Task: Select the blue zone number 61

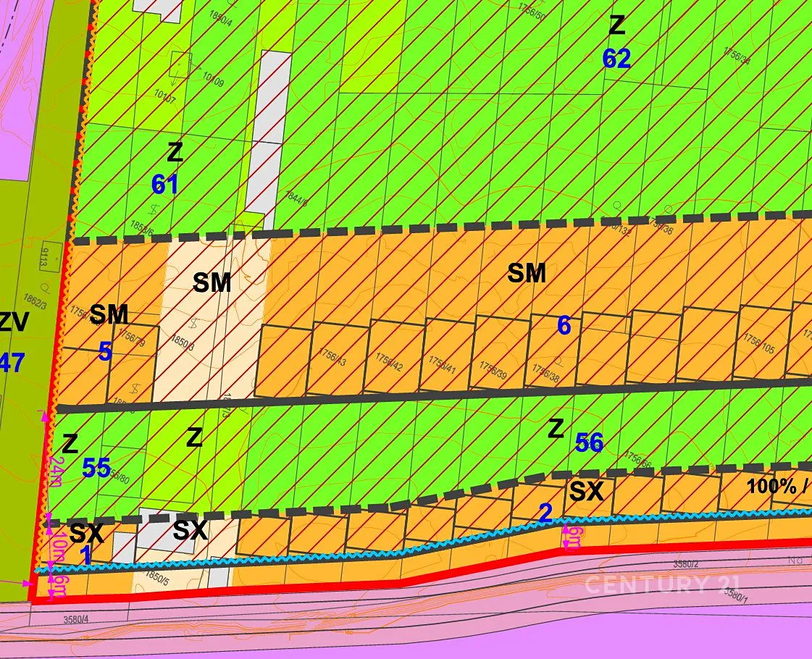Action: [x=164, y=185]
